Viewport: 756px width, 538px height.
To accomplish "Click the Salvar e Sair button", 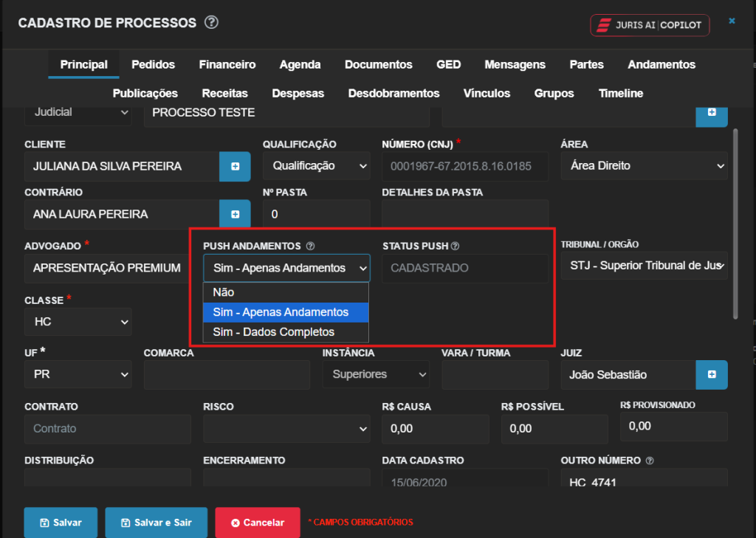I will coord(157,523).
